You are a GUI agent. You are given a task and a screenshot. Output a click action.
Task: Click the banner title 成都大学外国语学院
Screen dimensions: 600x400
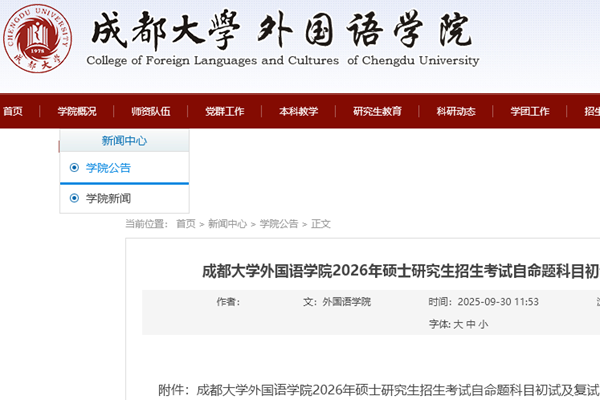pyautogui.click(x=282, y=30)
